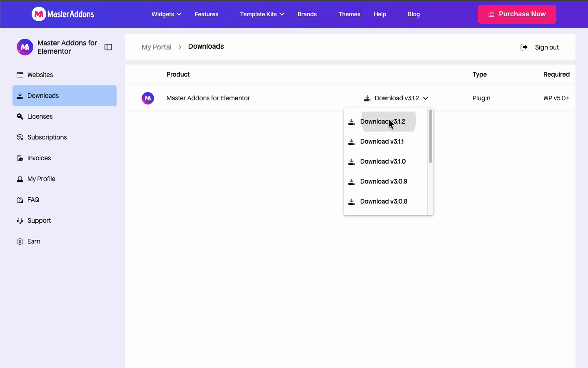Click product logo in Master Addons row
This screenshot has width=588, height=368.
pyautogui.click(x=148, y=98)
